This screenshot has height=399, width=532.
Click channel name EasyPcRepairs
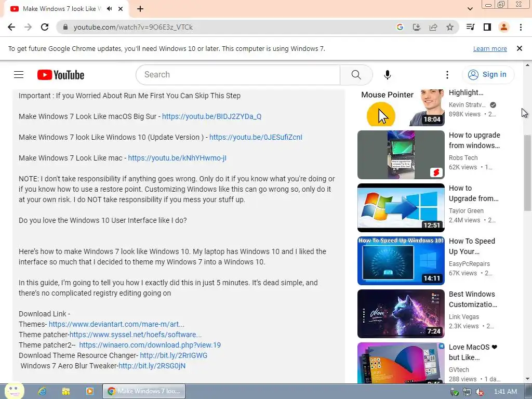pos(469,263)
